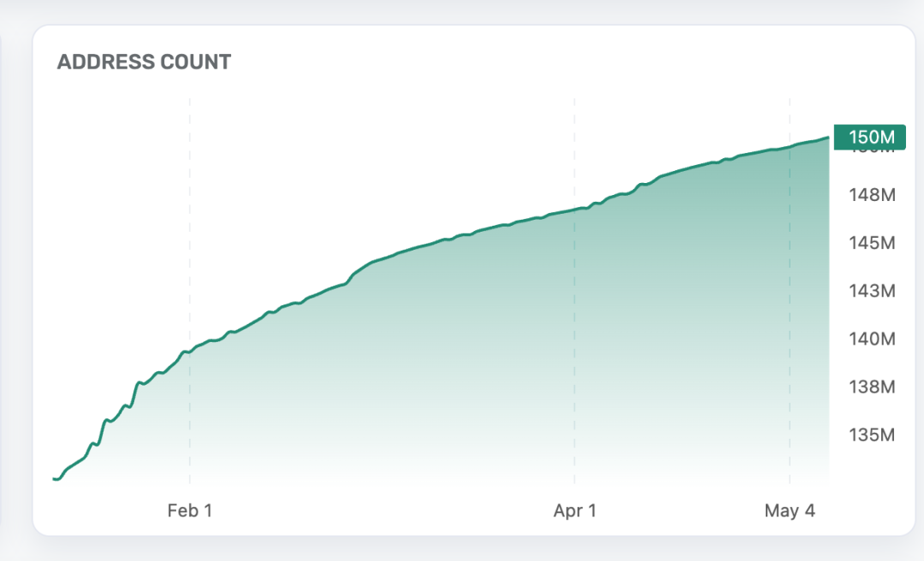Screen dimensions: 924x561
Task: Click the green shaded area under the line
Action: [x=513, y=359]
